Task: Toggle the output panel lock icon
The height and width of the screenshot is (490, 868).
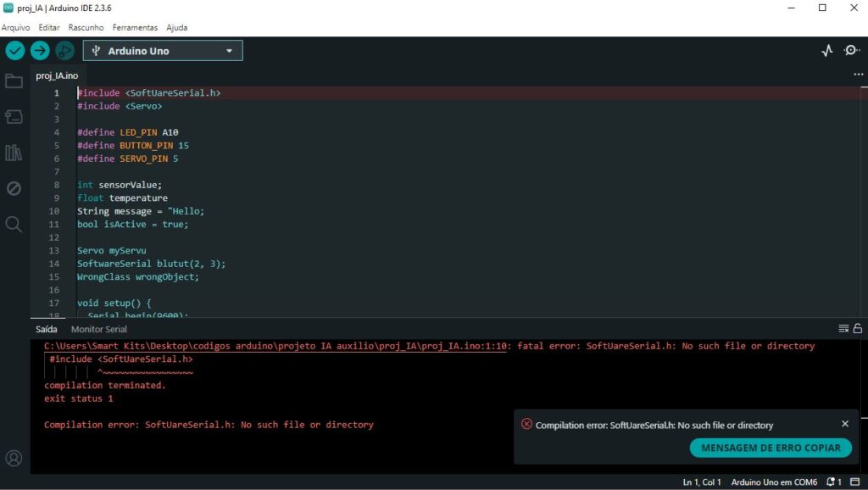Action: coord(857,329)
